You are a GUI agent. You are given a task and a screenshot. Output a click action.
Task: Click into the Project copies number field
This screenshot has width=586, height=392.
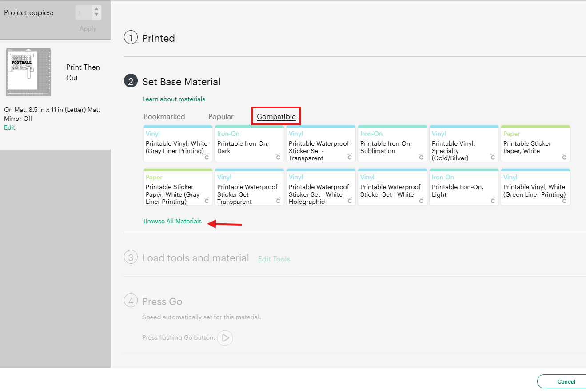tap(84, 13)
